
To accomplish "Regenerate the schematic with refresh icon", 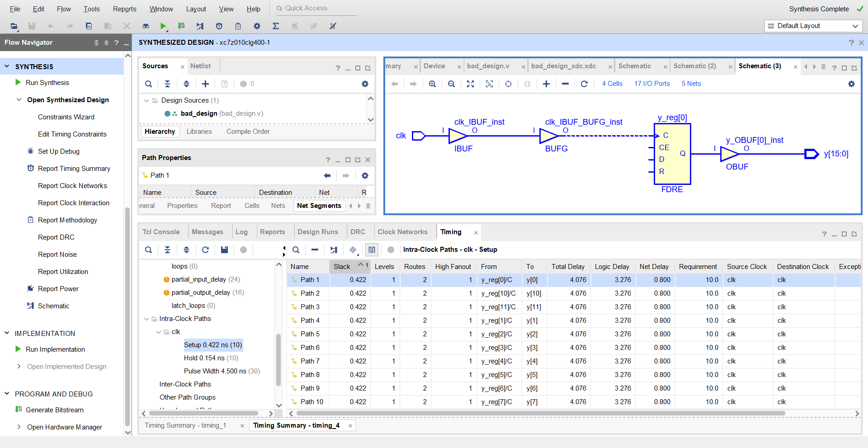I will tap(584, 84).
